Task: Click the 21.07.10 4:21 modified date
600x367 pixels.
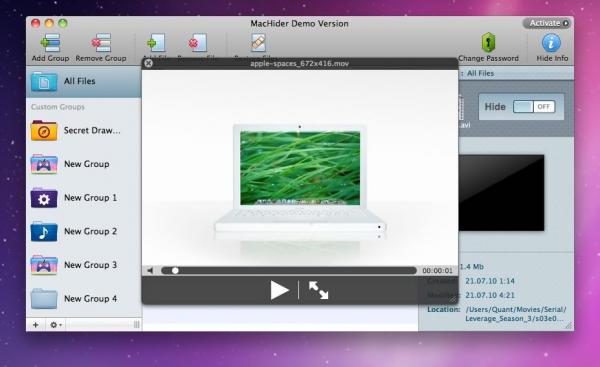Action: [x=490, y=295]
